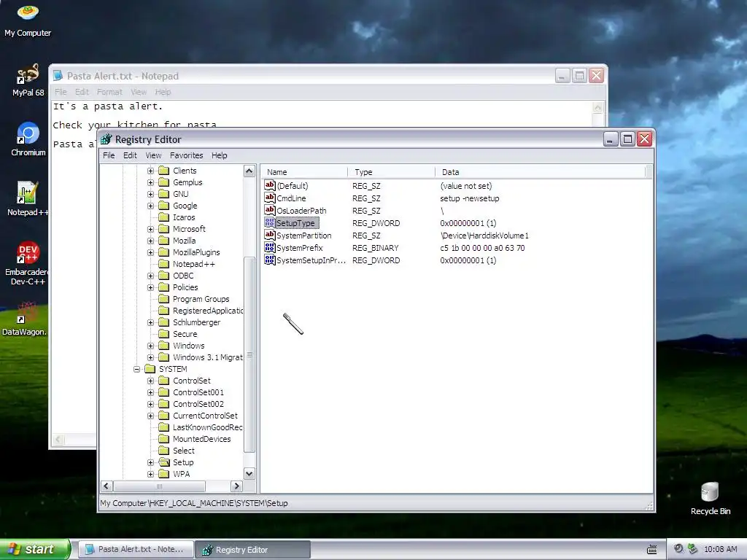
Task: Open Notepad's Format menu
Action: pos(109,92)
